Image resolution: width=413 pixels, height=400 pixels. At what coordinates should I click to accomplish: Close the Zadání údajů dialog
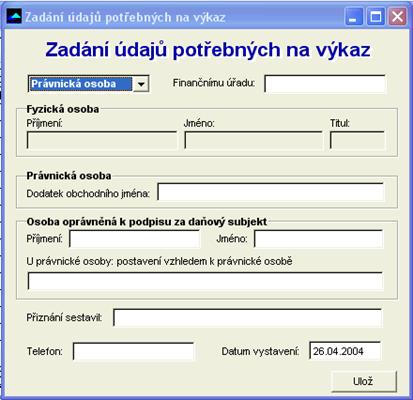(x=397, y=16)
